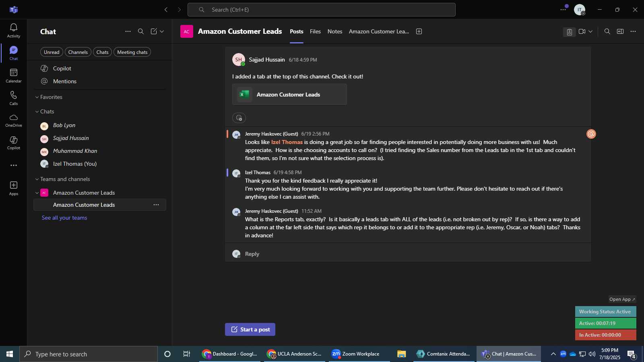Open Chat list more options ellipsis
The image size is (644, 362).
point(128,31)
